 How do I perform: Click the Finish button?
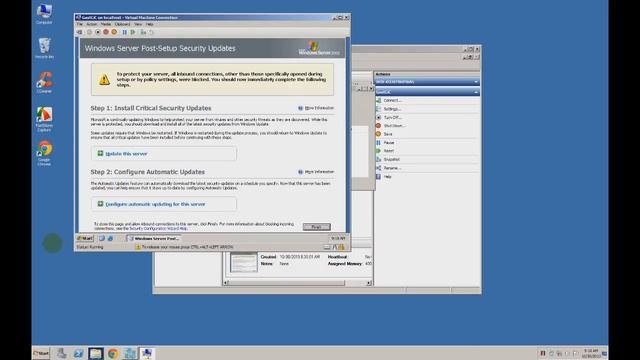pos(317,227)
